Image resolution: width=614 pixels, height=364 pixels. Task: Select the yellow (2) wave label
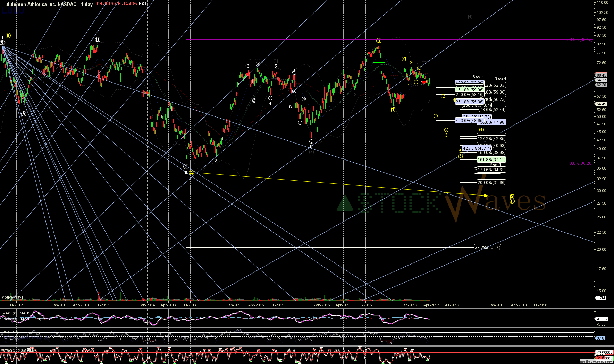tap(404, 59)
